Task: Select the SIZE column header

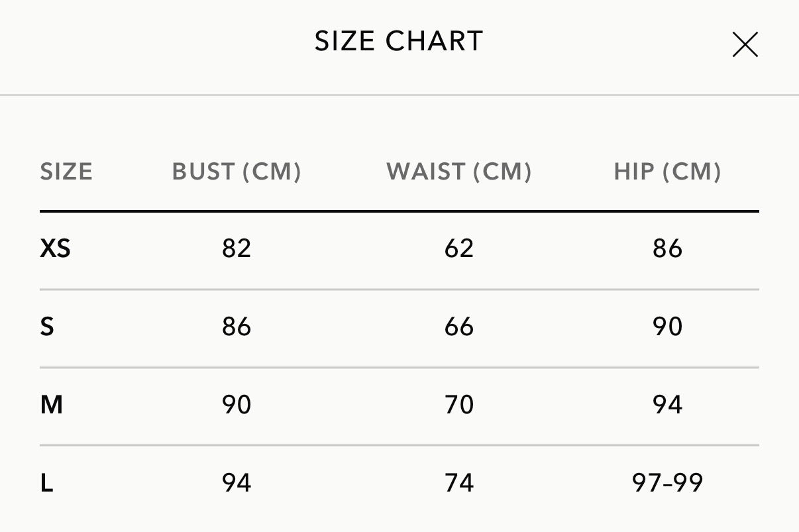Action: [x=66, y=172]
